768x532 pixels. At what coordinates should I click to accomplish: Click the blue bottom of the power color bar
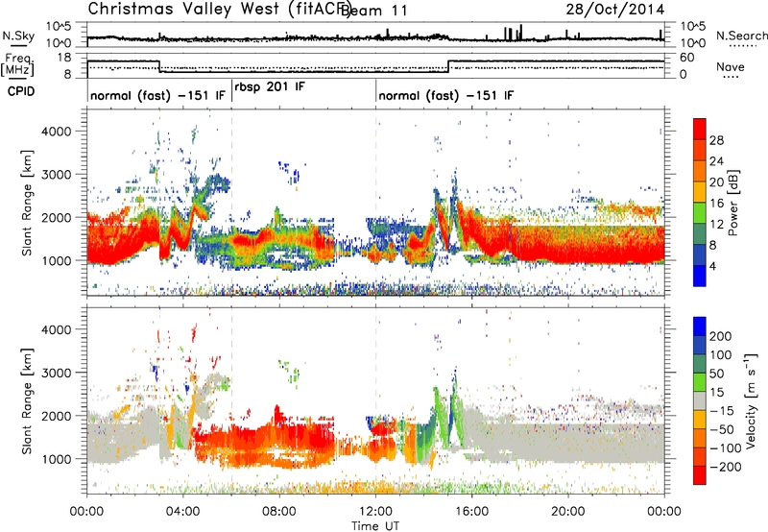click(x=700, y=277)
